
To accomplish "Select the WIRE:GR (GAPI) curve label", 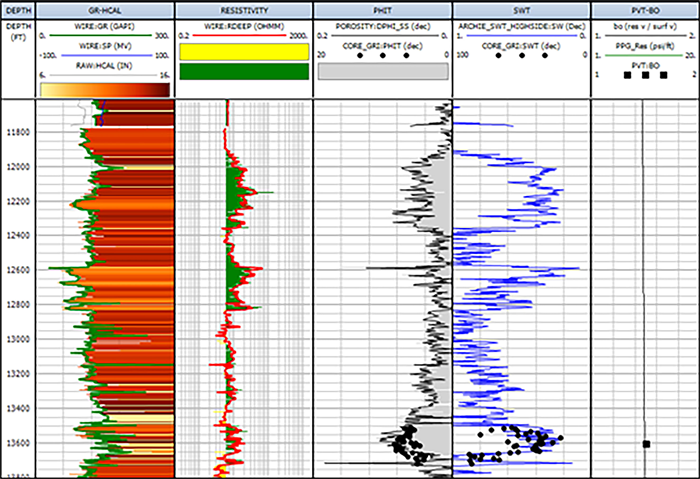I will click(105, 24).
